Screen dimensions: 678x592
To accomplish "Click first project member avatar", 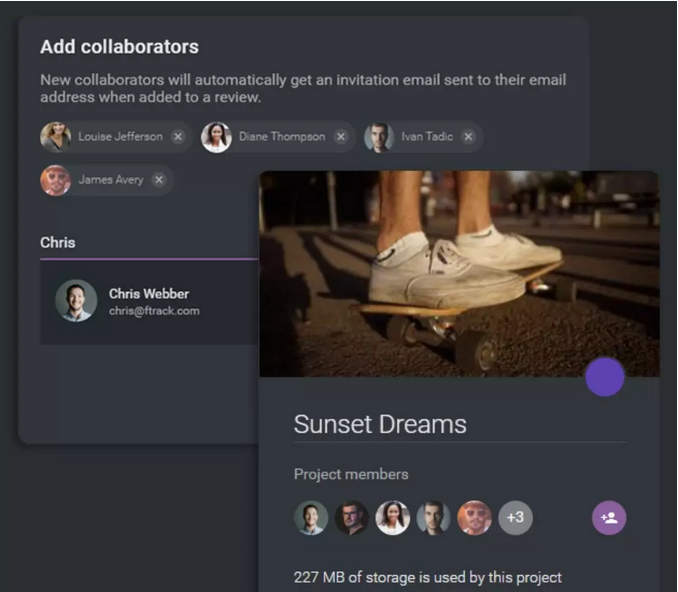I will tap(311, 518).
